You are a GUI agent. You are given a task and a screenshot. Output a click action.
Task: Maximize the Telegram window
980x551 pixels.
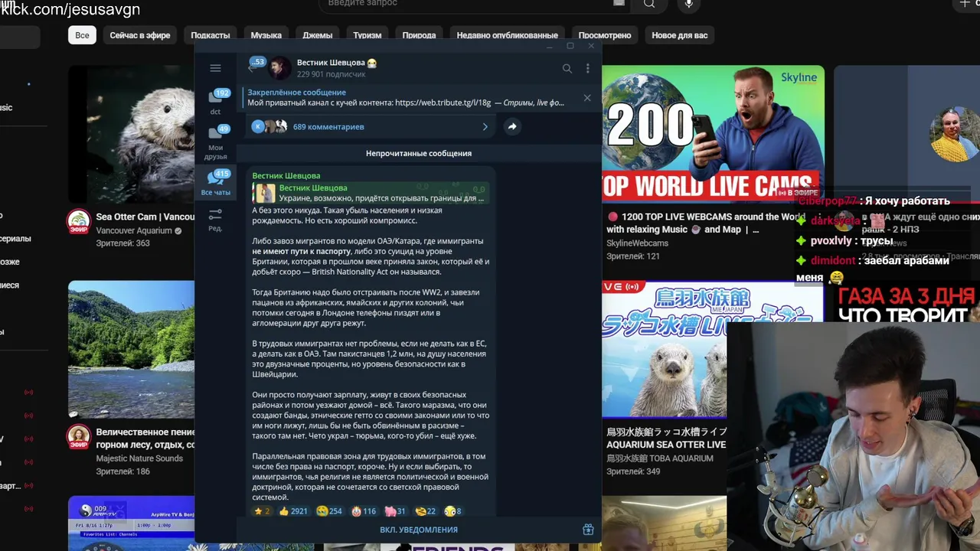point(570,46)
